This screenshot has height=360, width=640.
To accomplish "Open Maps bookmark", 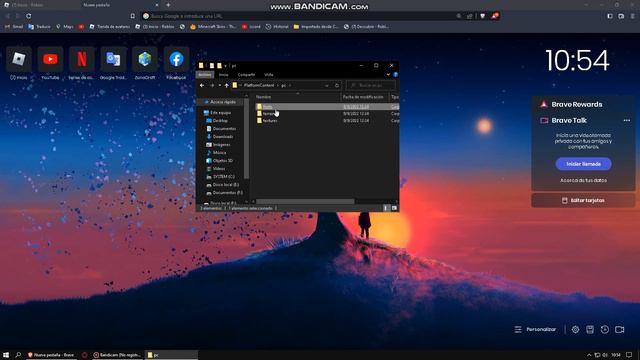I will (65, 27).
